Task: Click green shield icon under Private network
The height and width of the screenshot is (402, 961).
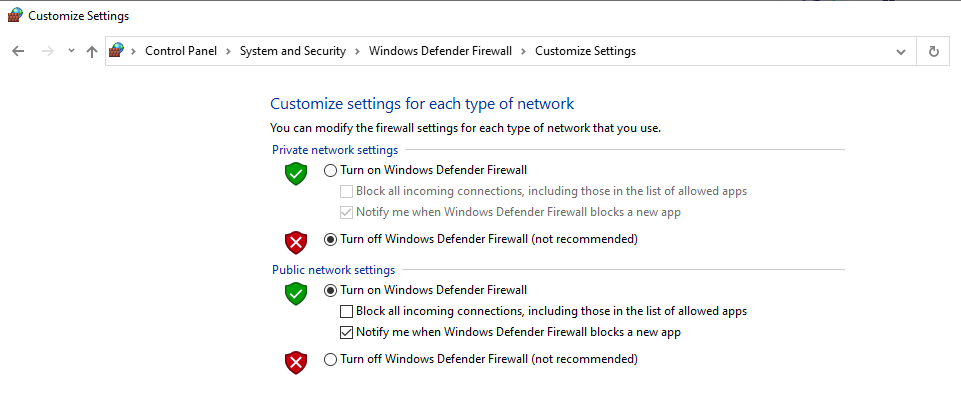Action: [x=296, y=173]
